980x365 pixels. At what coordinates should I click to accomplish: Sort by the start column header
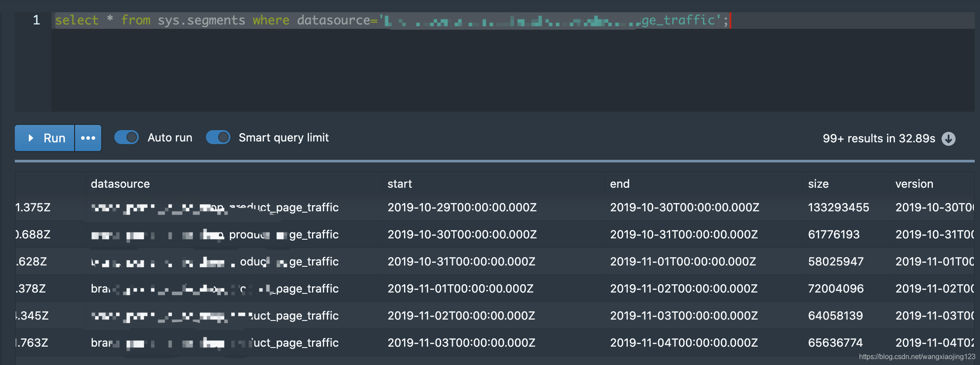click(400, 184)
